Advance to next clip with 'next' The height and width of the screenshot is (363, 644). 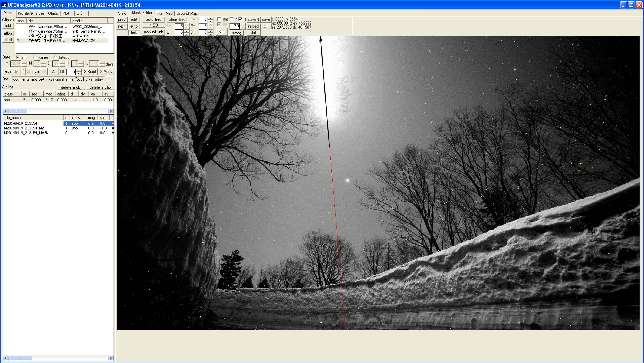[122, 26]
